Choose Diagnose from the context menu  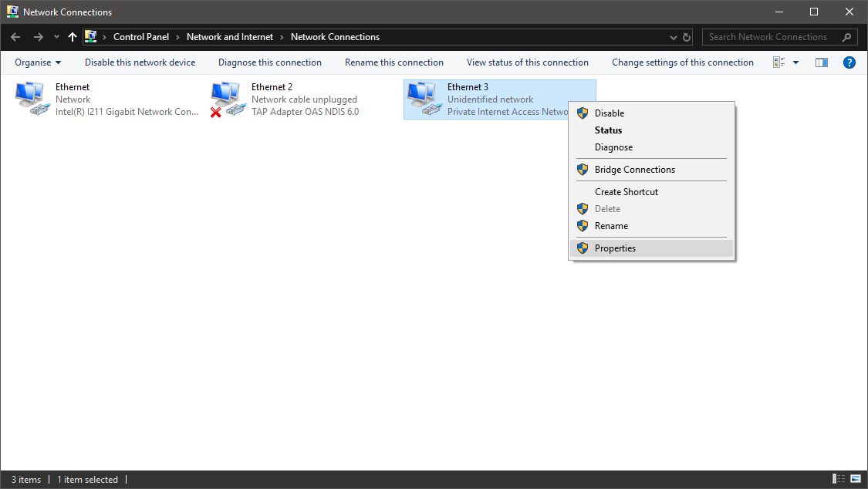(651, 147)
